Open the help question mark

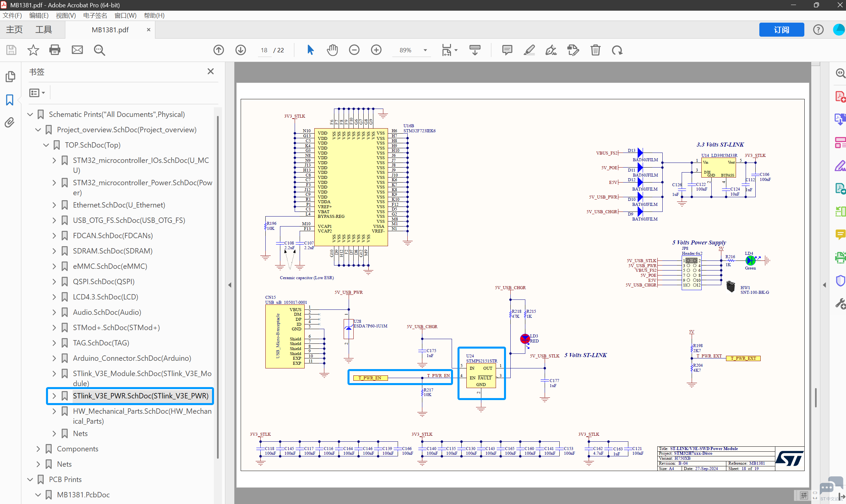tap(818, 30)
